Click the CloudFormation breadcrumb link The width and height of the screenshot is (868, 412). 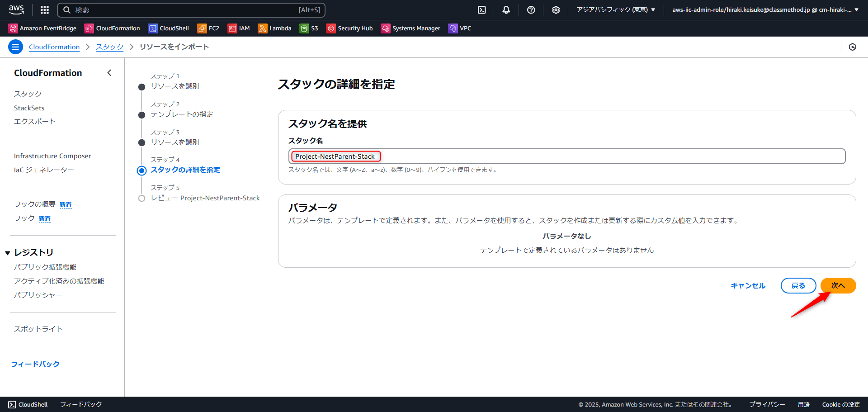[54, 47]
